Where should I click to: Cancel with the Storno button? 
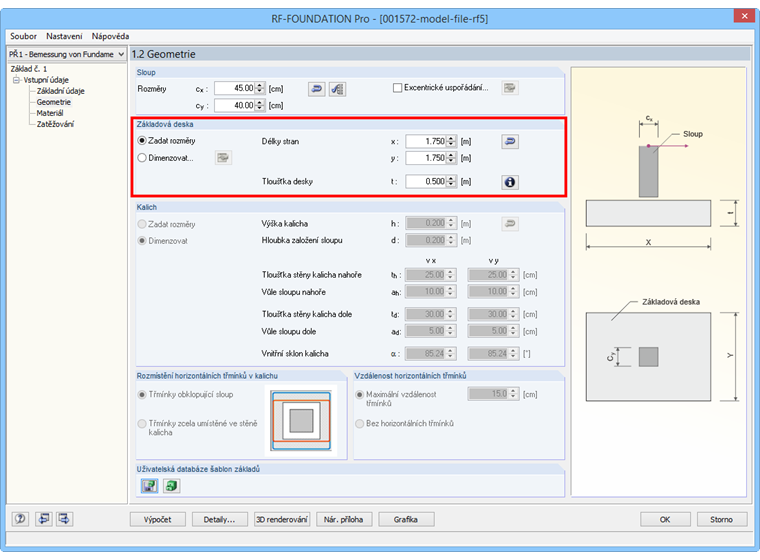(x=721, y=519)
